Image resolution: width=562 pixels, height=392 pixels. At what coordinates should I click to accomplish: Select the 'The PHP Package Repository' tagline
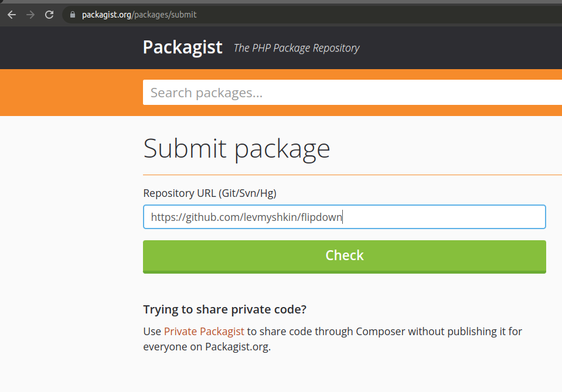tap(296, 48)
